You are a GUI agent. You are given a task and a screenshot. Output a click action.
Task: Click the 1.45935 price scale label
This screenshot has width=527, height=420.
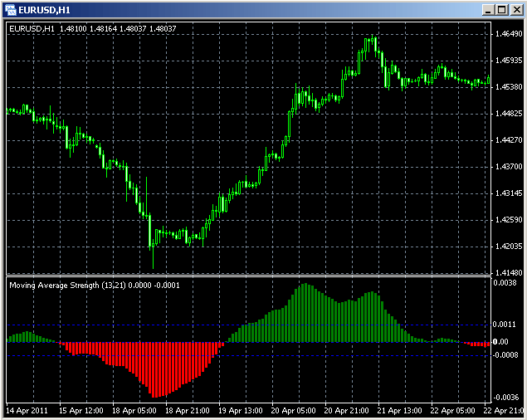(x=509, y=61)
